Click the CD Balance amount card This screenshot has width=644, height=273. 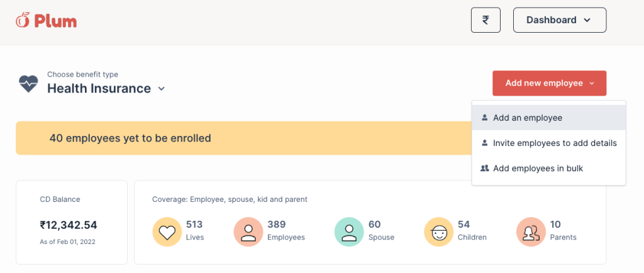(x=71, y=223)
